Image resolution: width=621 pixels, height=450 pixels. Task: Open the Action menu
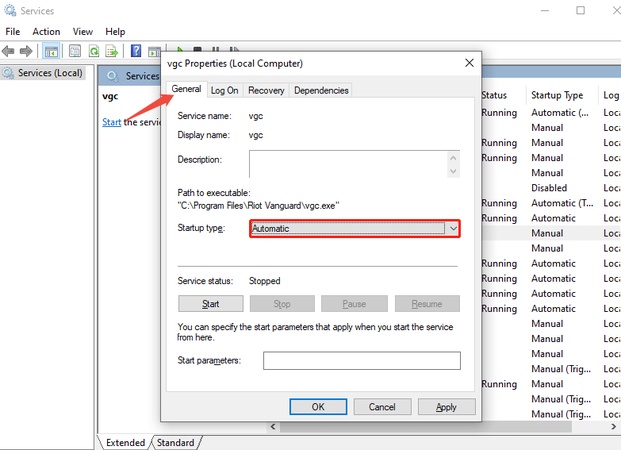46,32
